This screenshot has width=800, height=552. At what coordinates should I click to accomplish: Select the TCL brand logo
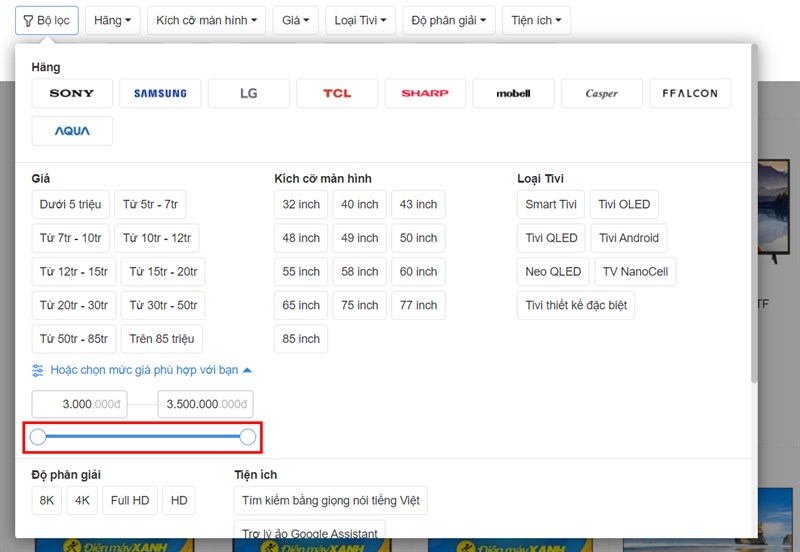[x=337, y=94]
